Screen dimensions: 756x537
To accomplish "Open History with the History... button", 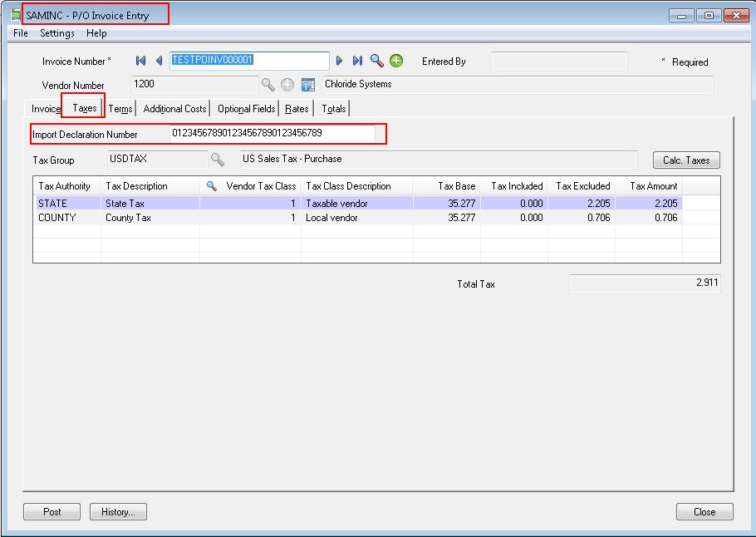I will click(x=118, y=512).
